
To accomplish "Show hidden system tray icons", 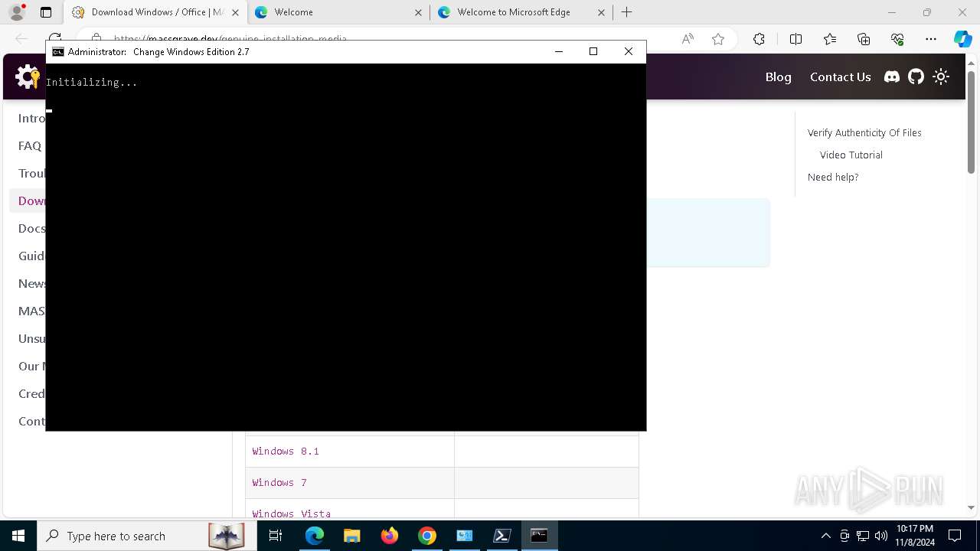I will pyautogui.click(x=825, y=536).
